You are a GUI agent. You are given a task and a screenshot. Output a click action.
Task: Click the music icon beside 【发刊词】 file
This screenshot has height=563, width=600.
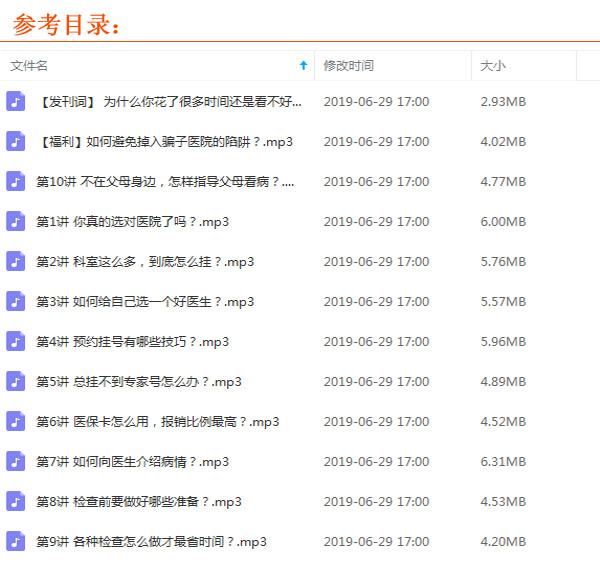click(x=15, y=101)
